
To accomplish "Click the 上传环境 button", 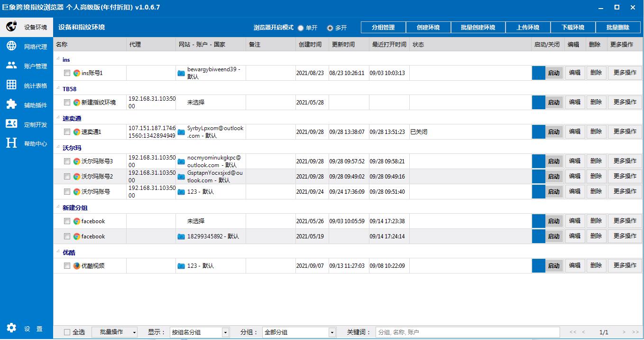I will [528, 28].
